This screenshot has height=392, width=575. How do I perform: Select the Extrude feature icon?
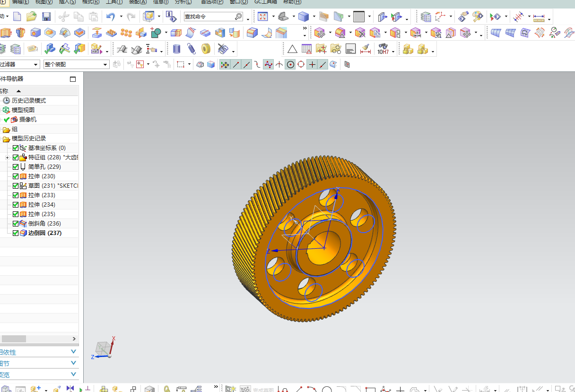[x=6, y=33]
